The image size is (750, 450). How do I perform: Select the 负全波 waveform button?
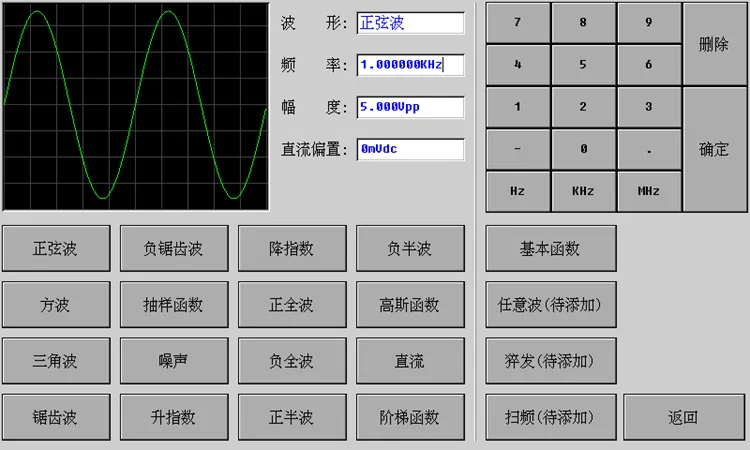pos(292,361)
